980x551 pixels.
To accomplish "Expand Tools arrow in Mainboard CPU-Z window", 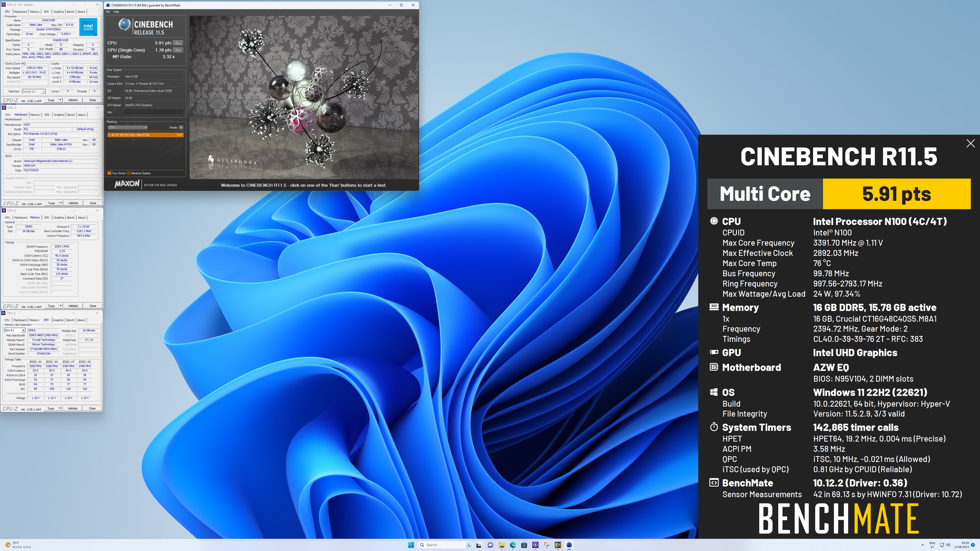I will tap(60, 203).
